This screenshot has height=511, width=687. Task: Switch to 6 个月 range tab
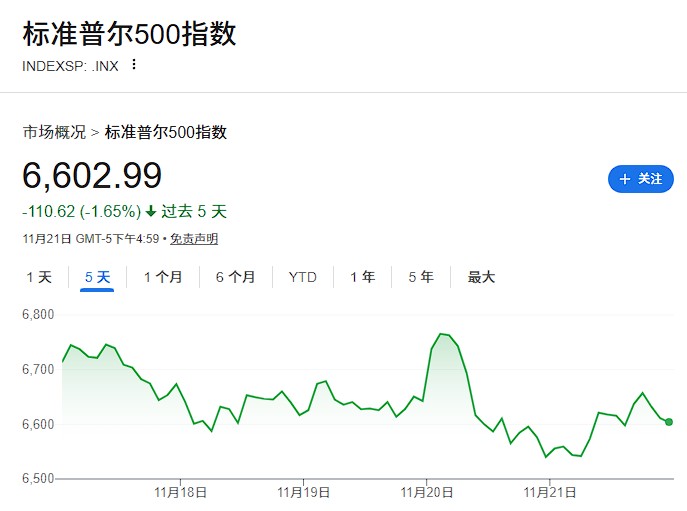click(x=235, y=277)
